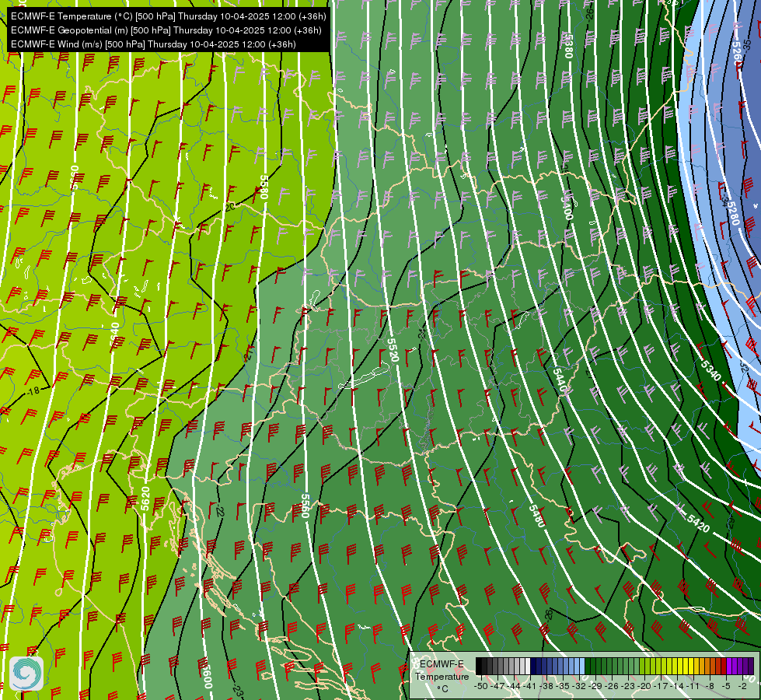Click the 5380 geopotential contour label
The width and height of the screenshot is (761, 700).
click(569, 45)
